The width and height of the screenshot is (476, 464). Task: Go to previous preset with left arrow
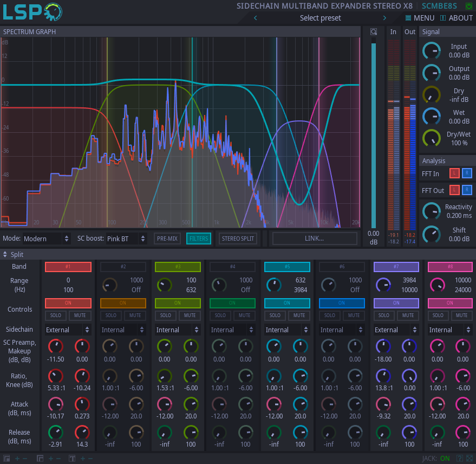coord(255,18)
